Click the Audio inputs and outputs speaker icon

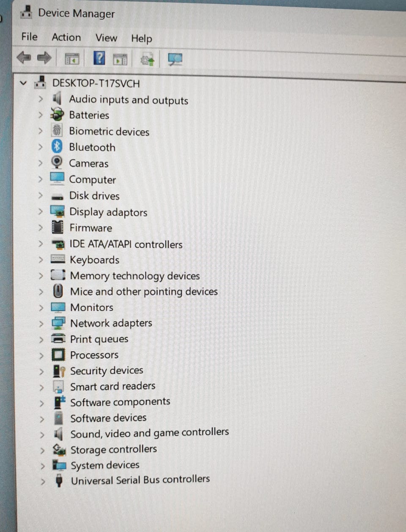pyautogui.click(x=57, y=99)
